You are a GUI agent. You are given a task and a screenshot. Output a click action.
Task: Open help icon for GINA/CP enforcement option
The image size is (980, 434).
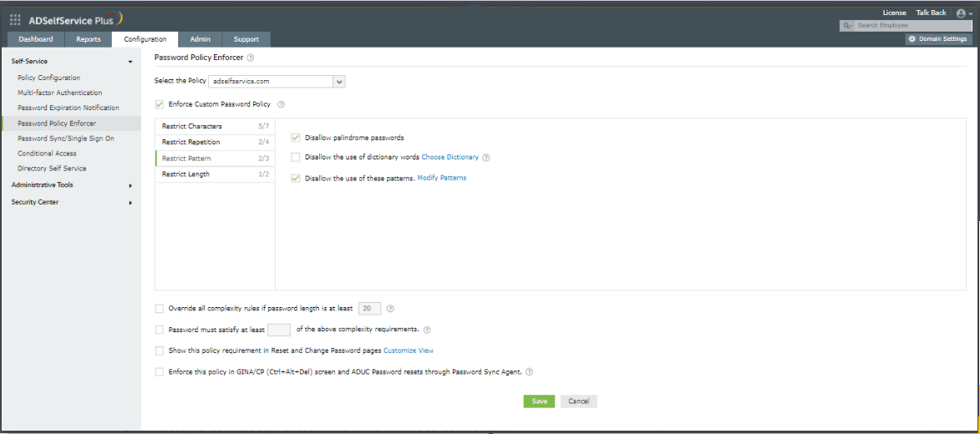[530, 371]
